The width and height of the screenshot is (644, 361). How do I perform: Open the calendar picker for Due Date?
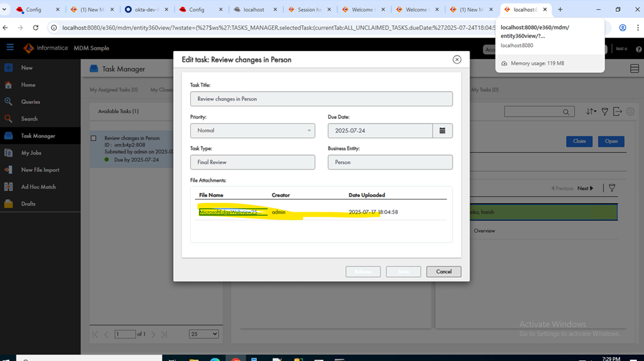443,131
